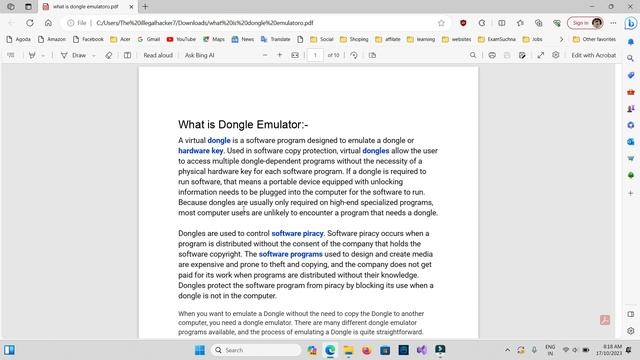
Task: Zoom in on the PDF
Action: 280,55
